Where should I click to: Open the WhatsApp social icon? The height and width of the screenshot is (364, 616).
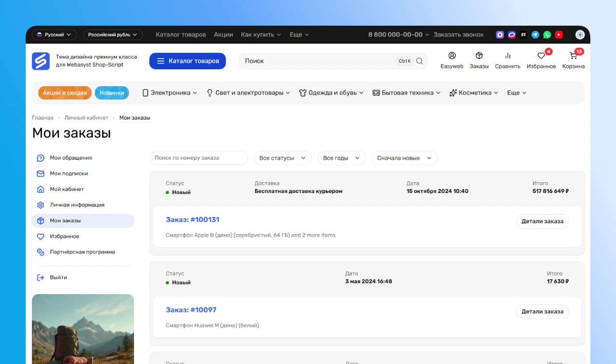pyautogui.click(x=547, y=35)
